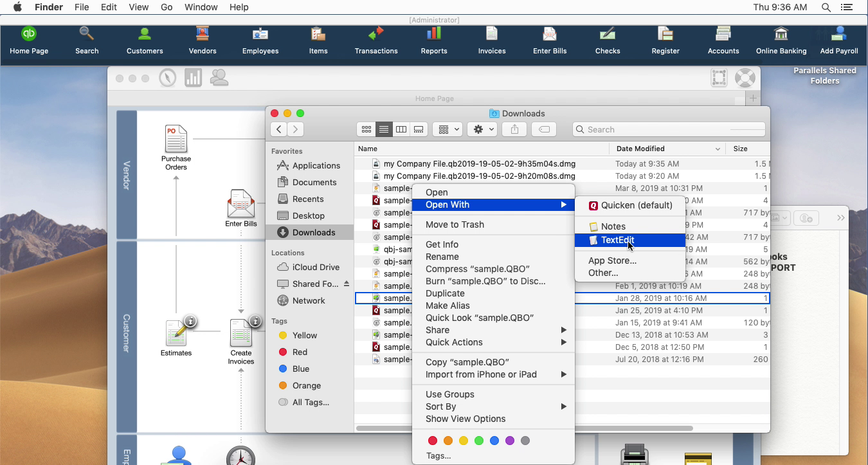868x465 pixels.
Task: Click the compass icon in Home Page header
Action: (x=167, y=78)
